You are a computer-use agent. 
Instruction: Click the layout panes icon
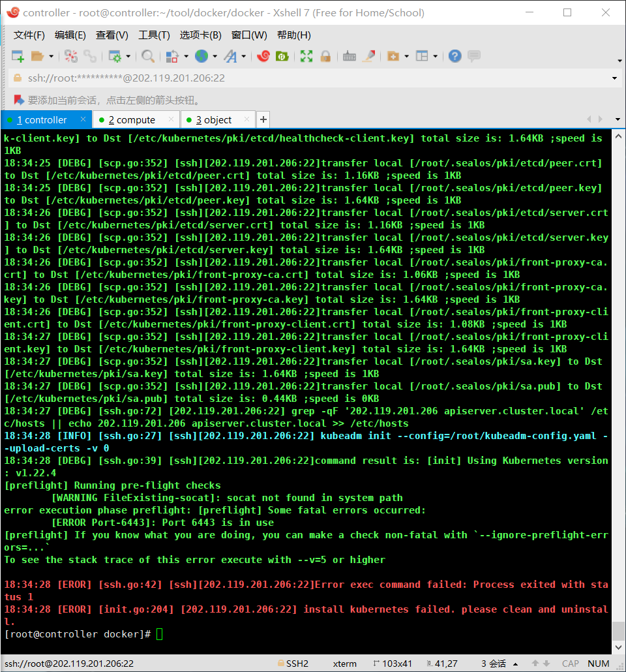coord(422,56)
